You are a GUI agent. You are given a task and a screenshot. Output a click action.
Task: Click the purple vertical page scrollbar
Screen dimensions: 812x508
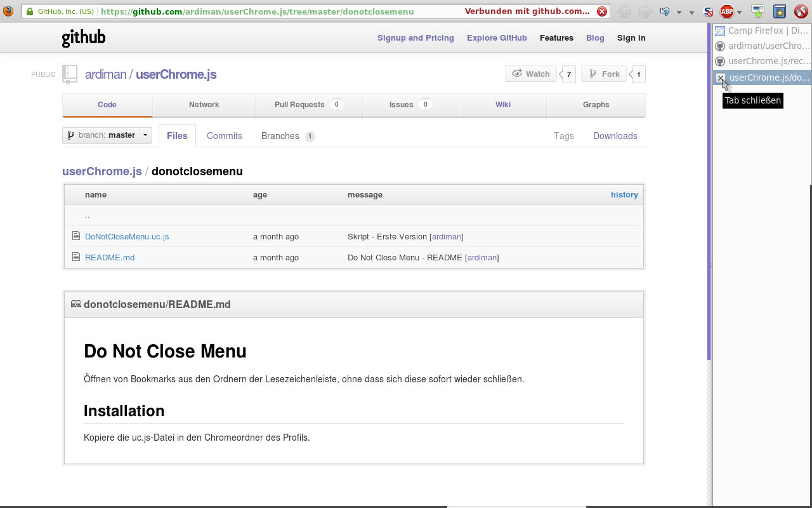(x=709, y=190)
